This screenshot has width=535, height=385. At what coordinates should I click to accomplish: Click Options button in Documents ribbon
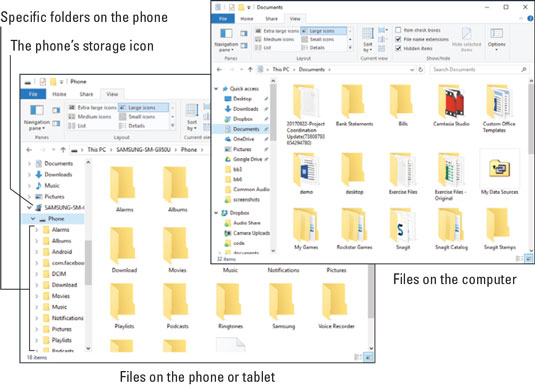click(496, 40)
